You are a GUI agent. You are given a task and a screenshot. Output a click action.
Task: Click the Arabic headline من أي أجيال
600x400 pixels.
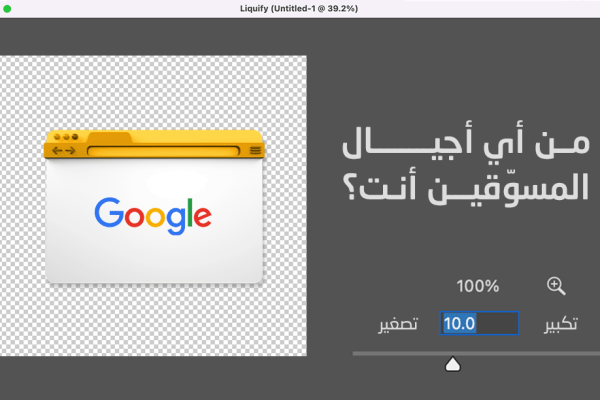pyautogui.click(x=466, y=142)
